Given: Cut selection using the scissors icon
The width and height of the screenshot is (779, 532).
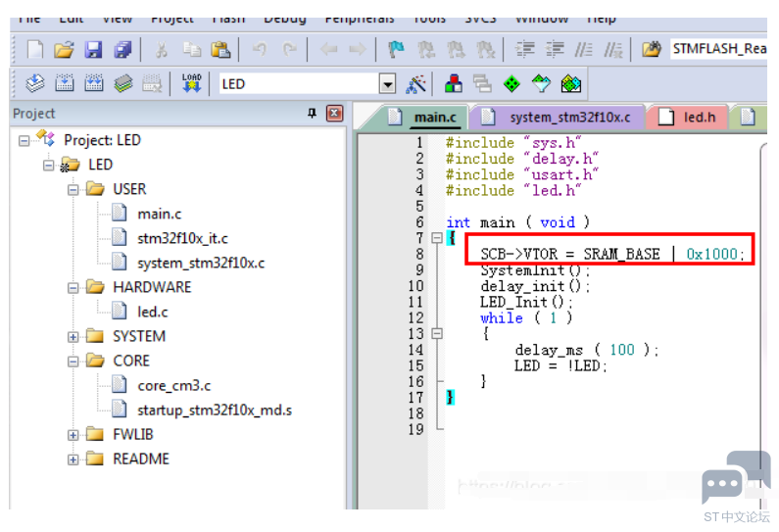Looking at the screenshot, I should tap(161, 50).
